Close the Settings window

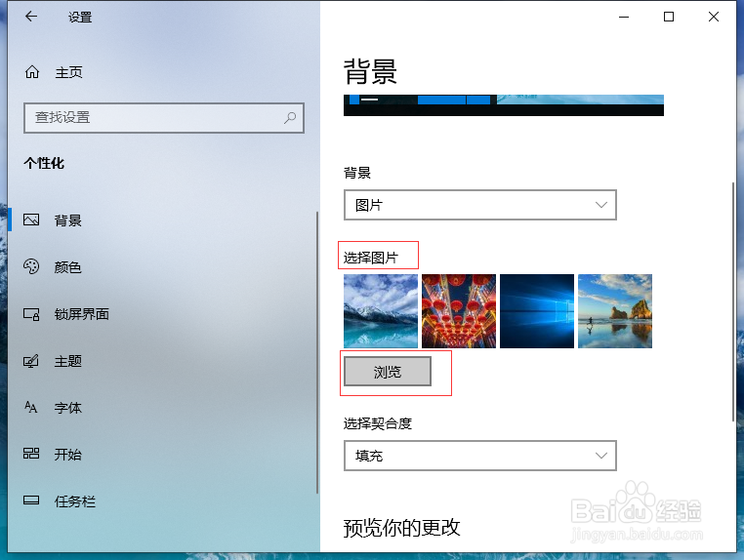click(713, 17)
